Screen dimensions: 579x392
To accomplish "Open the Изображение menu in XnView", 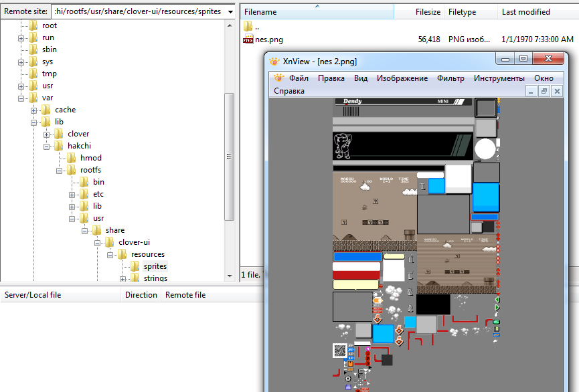I will [402, 78].
